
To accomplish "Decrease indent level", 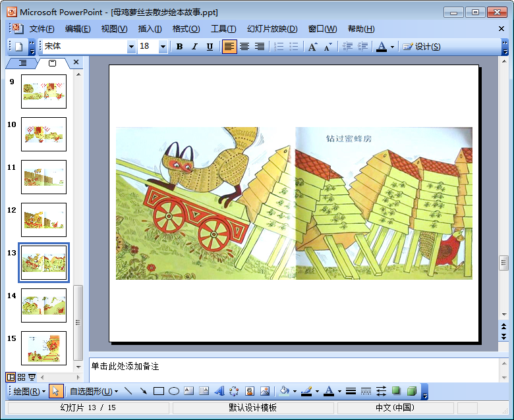I will coord(347,47).
